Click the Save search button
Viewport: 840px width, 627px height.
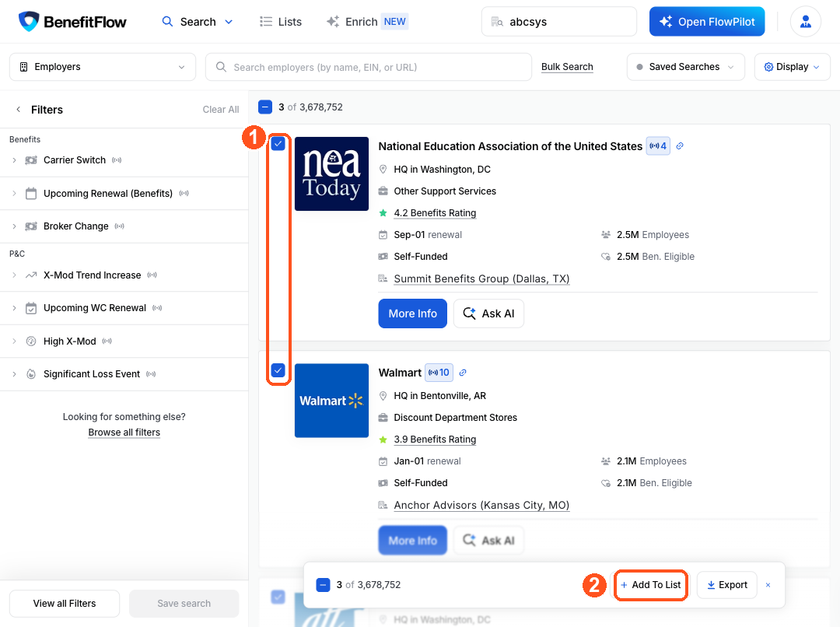coord(184,604)
